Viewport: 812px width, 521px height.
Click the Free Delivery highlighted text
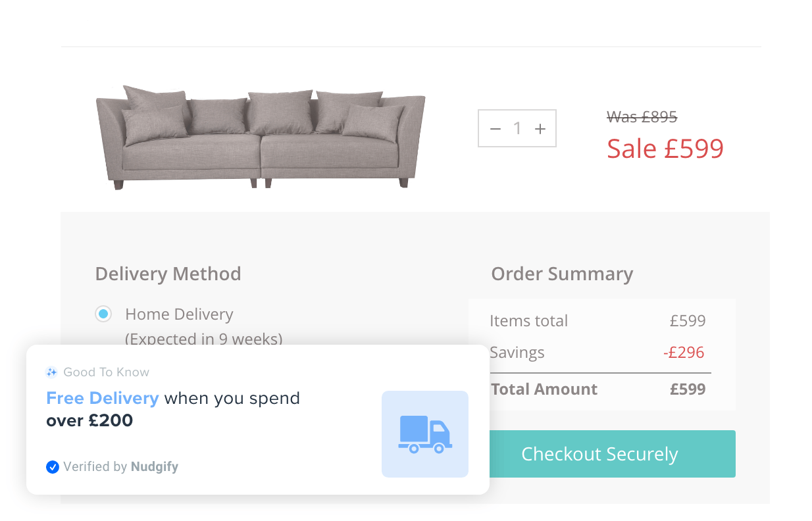[x=103, y=398]
